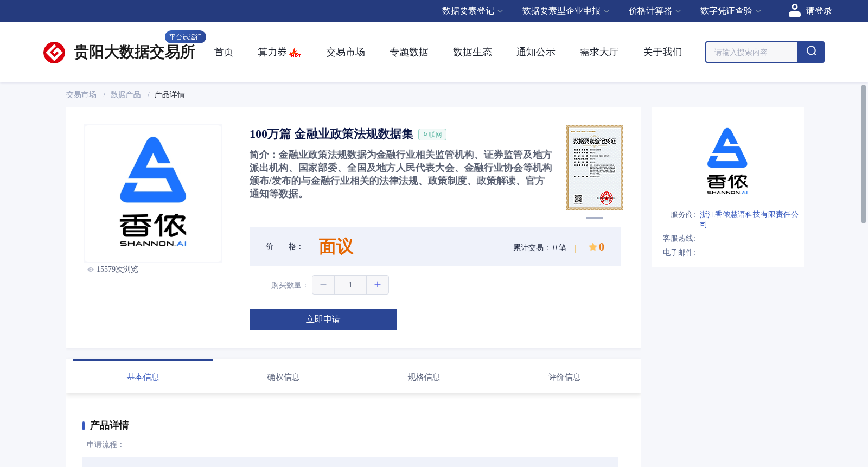Open the 首页 menu item
The width and height of the screenshot is (868, 467).
point(224,52)
